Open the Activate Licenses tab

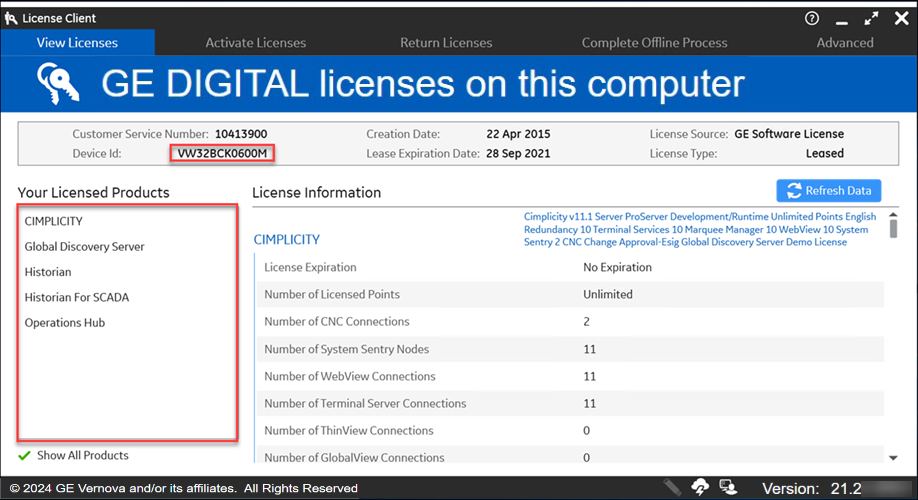pos(255,43)
